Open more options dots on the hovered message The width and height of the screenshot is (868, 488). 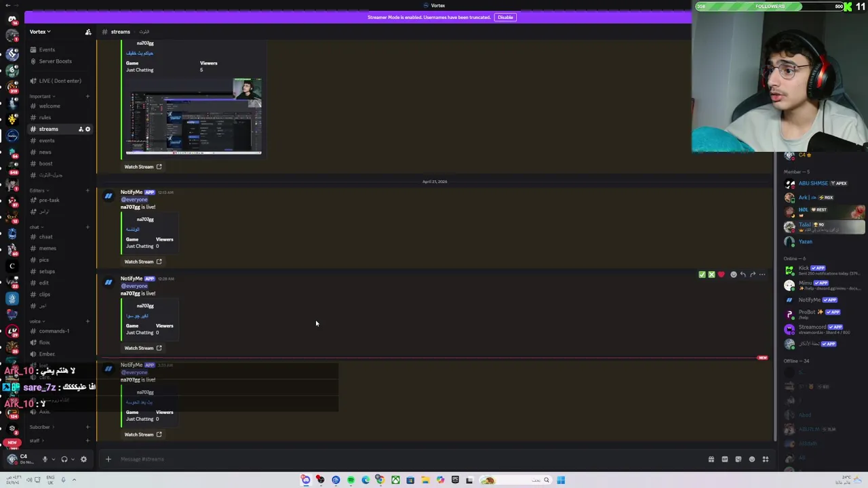[x=762, y=274]
